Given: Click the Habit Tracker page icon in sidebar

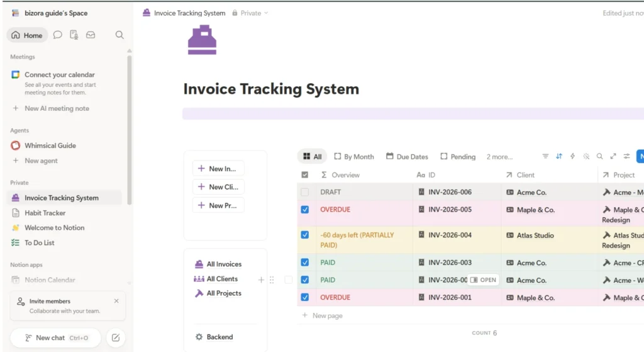Looking at the screenshot, I should [16, 213].
